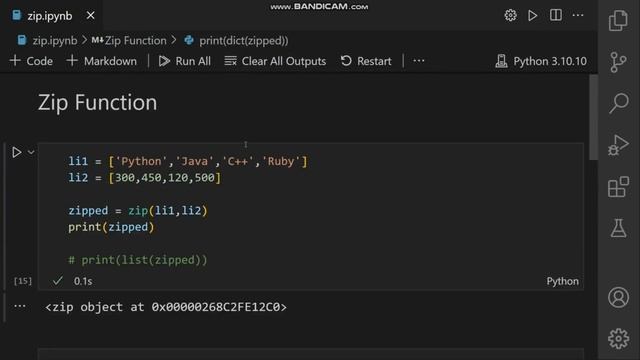Split the editor with the layout icon

pyautogui.click(x=556, y=15)
